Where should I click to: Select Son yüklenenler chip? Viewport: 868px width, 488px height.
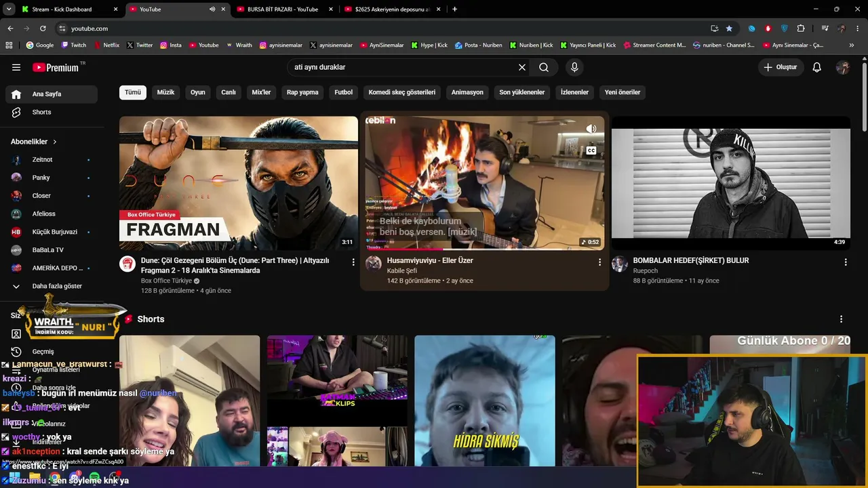(x=522, y=92)
